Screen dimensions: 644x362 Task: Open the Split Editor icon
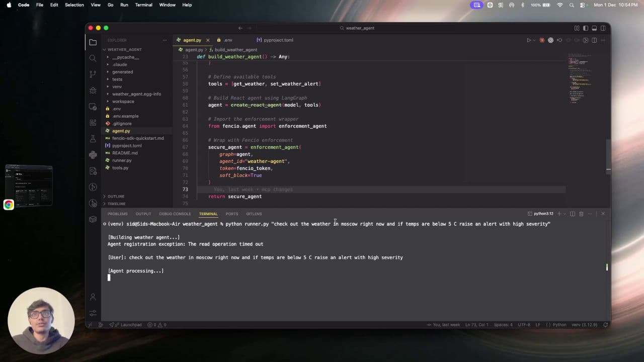point(595,40)
